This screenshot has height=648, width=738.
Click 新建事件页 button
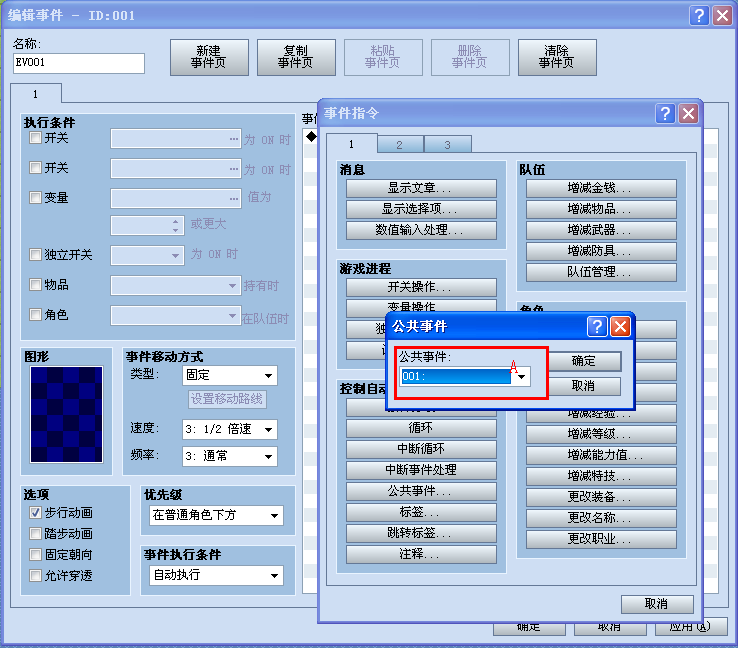[209, 57]
